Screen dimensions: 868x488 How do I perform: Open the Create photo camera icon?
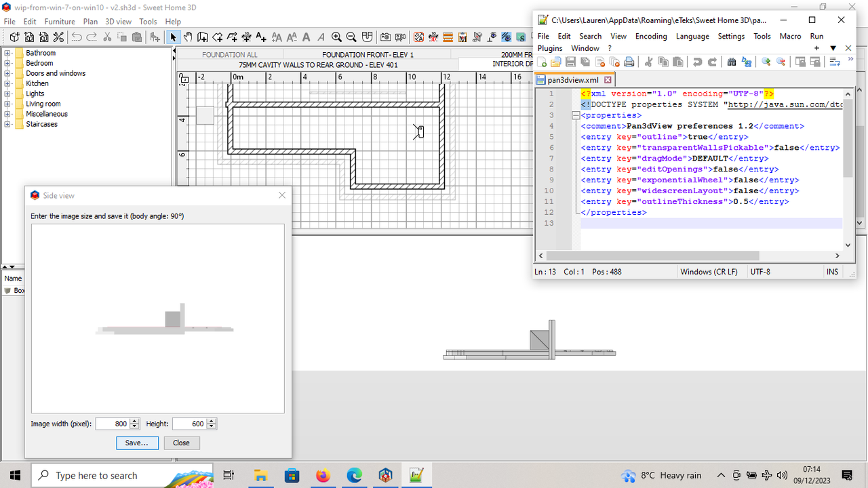click(x=384, y=37)
